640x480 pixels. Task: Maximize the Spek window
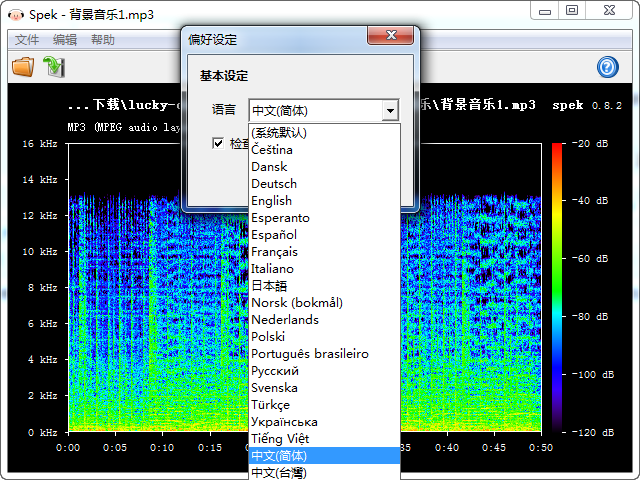click(572, 11)
